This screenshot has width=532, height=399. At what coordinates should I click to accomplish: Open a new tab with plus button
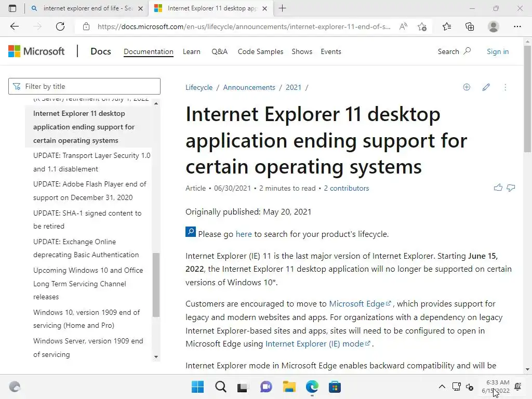pyautogui.click(x=282, y=8)
